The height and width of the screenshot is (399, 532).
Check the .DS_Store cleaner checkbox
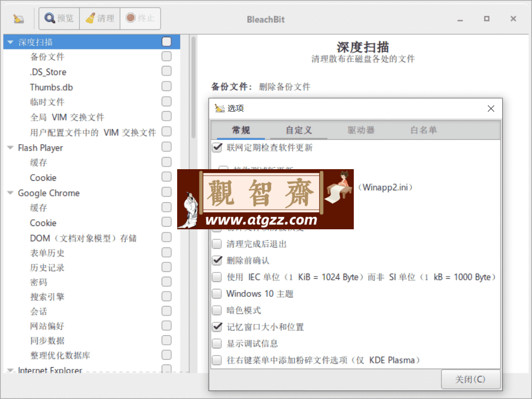coord(167,71)
